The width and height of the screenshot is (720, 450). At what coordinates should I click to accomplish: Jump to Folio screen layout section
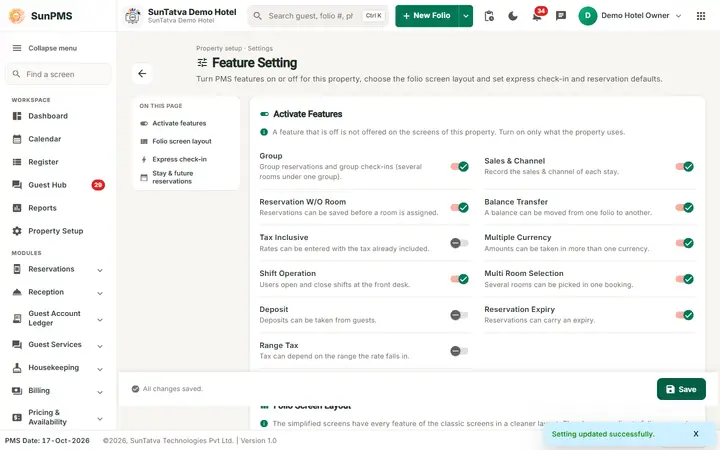coord(185,141)
